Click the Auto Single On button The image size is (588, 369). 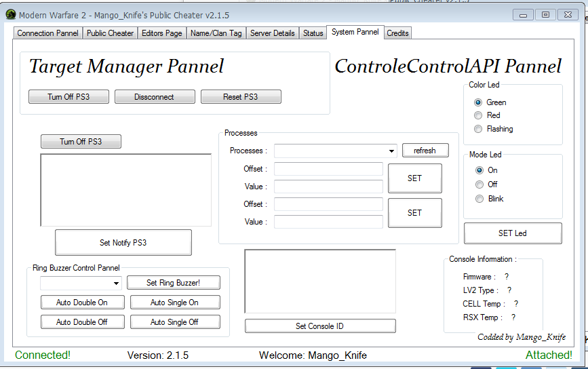[175, 303]
